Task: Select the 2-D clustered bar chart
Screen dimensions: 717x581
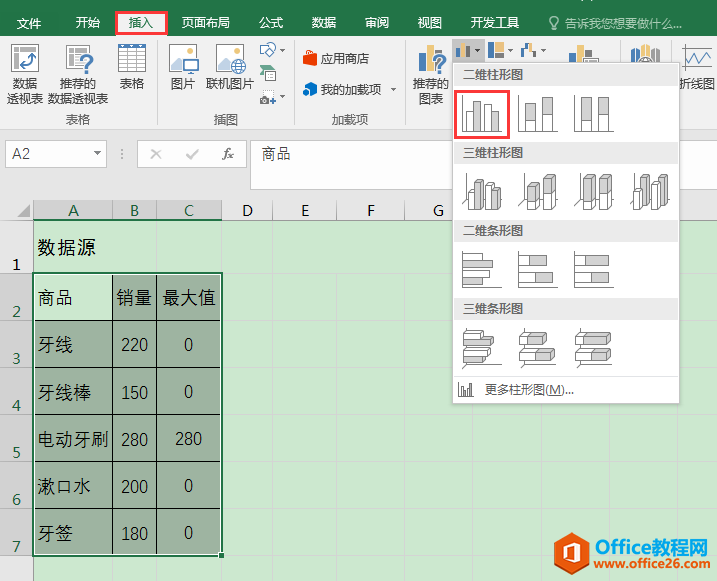Action: (x=483, y=269)
